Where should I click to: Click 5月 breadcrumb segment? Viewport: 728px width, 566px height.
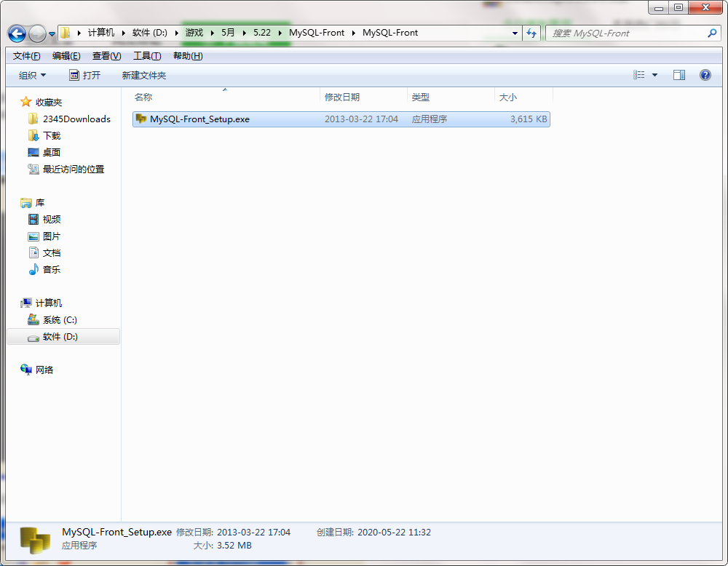227,33
